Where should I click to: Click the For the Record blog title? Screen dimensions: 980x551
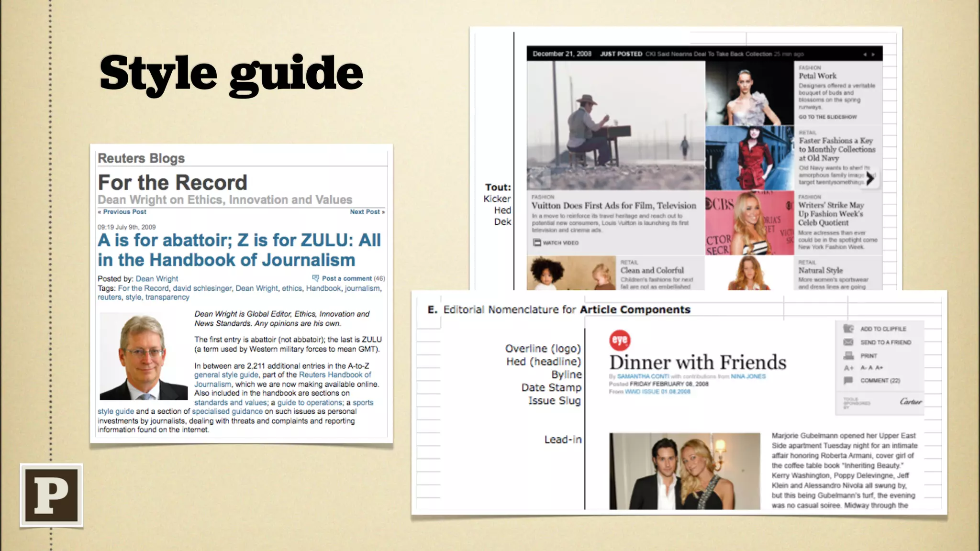click(172, 183)
